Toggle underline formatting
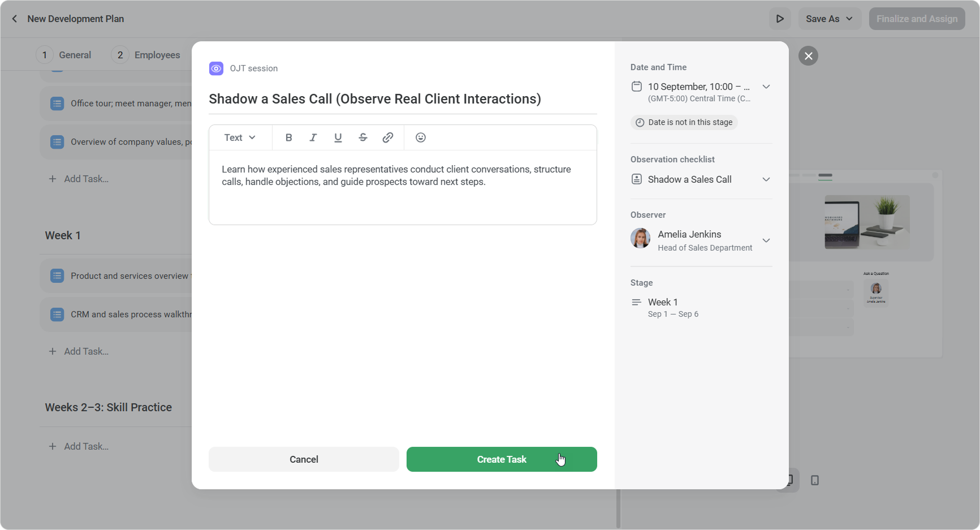Screen dimensions: 980x530 [x=338, y=137]
